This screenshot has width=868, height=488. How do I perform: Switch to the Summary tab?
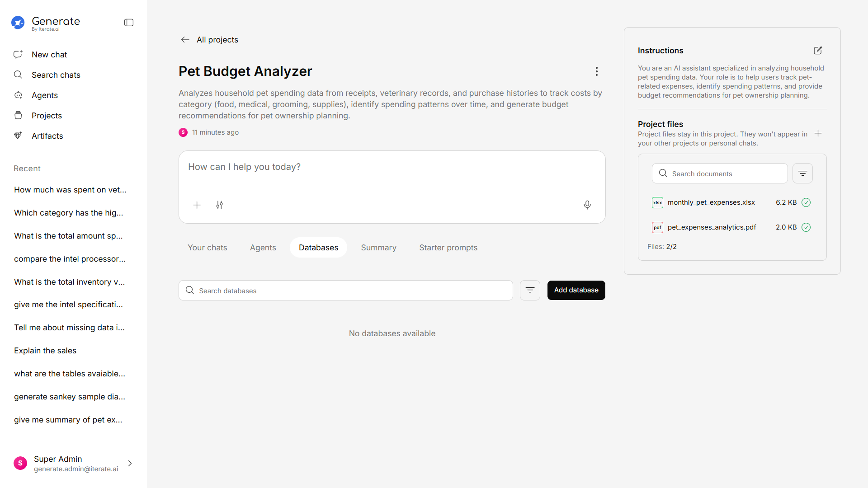click(378, 248)
